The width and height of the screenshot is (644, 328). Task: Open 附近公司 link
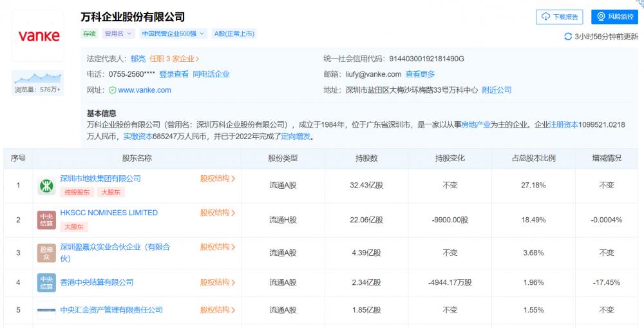point(497,90)
